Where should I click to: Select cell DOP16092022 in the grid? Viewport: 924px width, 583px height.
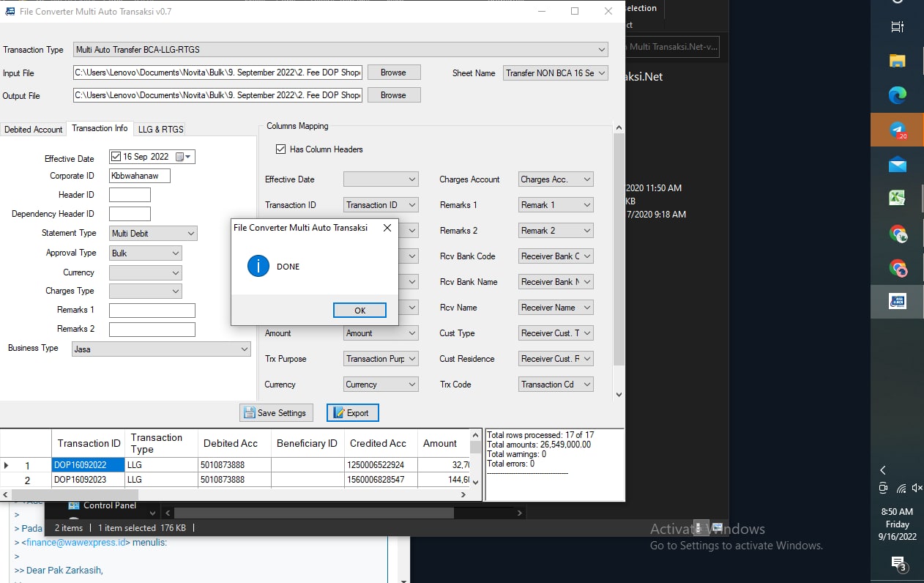point(89,464)
